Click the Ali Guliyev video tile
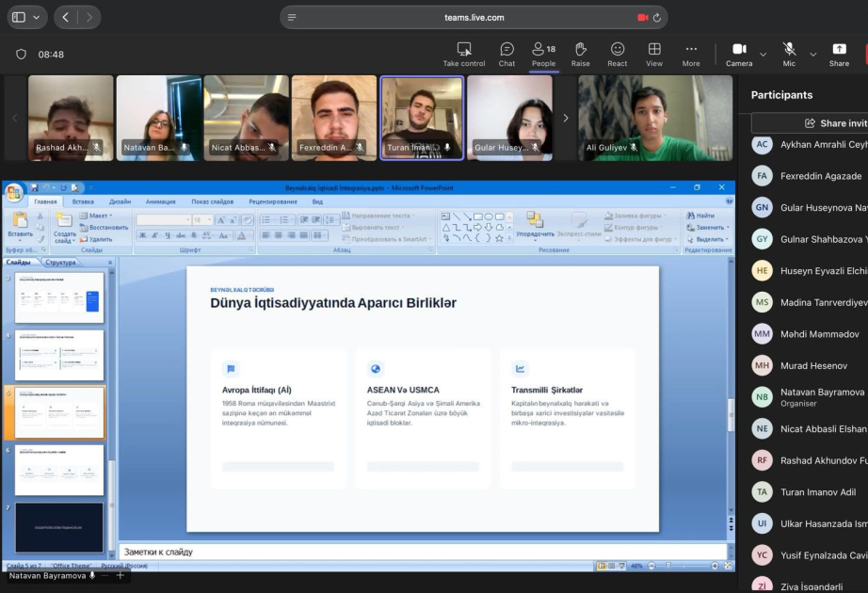868x593 pixels. (x=655, y=118)
